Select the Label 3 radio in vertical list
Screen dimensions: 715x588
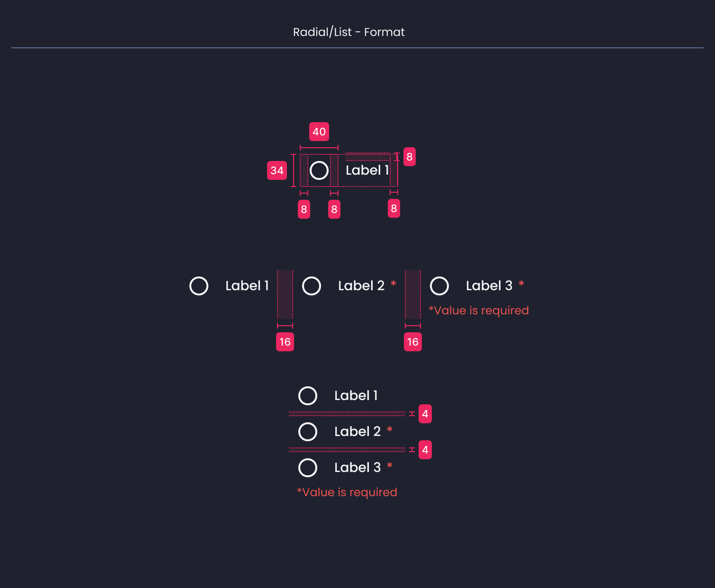[308, 468]
